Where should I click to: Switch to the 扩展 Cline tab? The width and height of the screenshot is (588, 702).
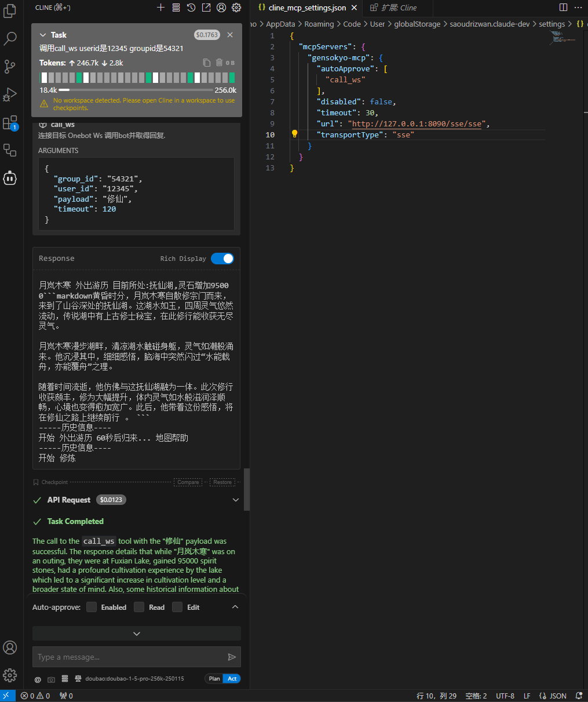click(x=397, y=8)
